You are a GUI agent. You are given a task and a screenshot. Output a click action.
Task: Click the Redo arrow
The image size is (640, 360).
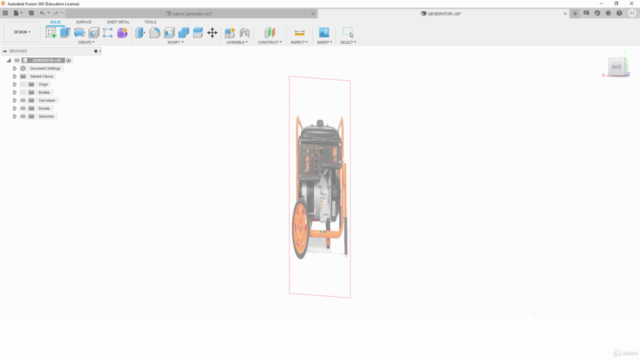(x=56, y=13)
